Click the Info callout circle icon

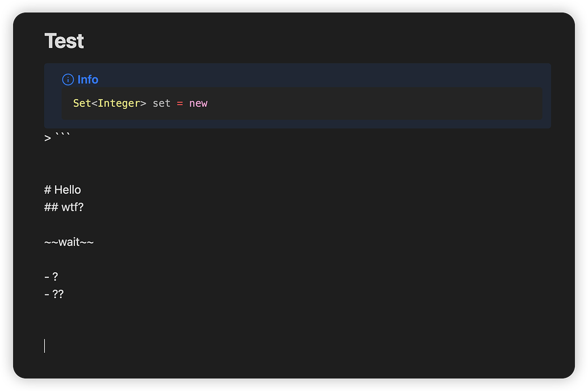(x=68, y=80)
